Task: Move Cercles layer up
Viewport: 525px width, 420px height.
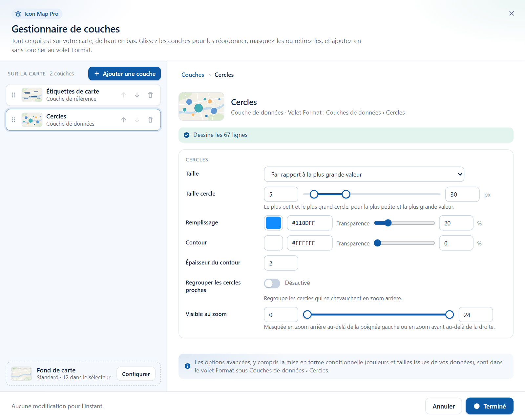Action: click(124, 120)
